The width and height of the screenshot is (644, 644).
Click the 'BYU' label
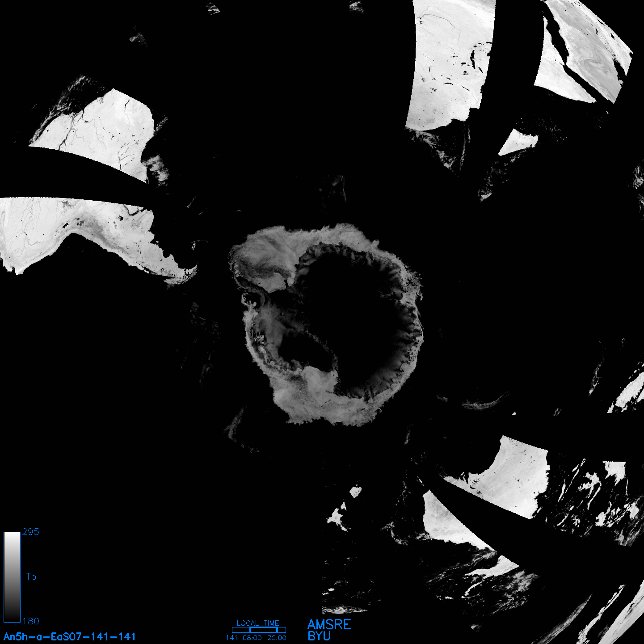point(319,636)
